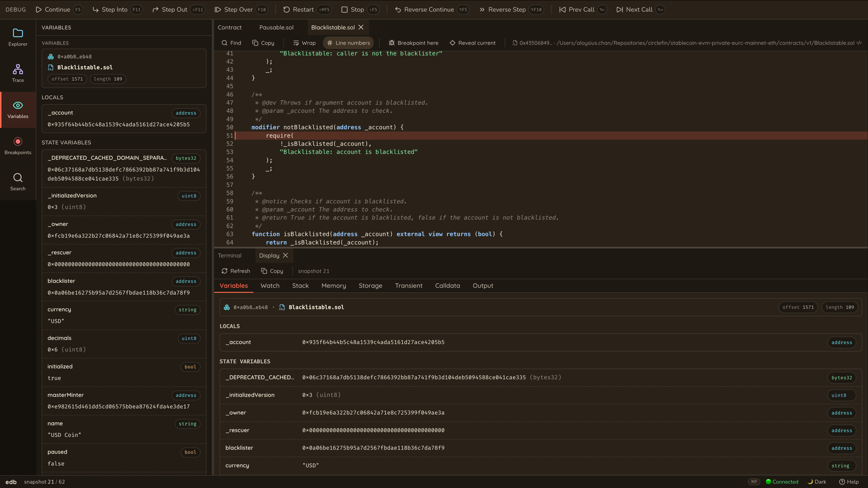Open the Calldata tab
868x488 pixels.
point(447,286)
